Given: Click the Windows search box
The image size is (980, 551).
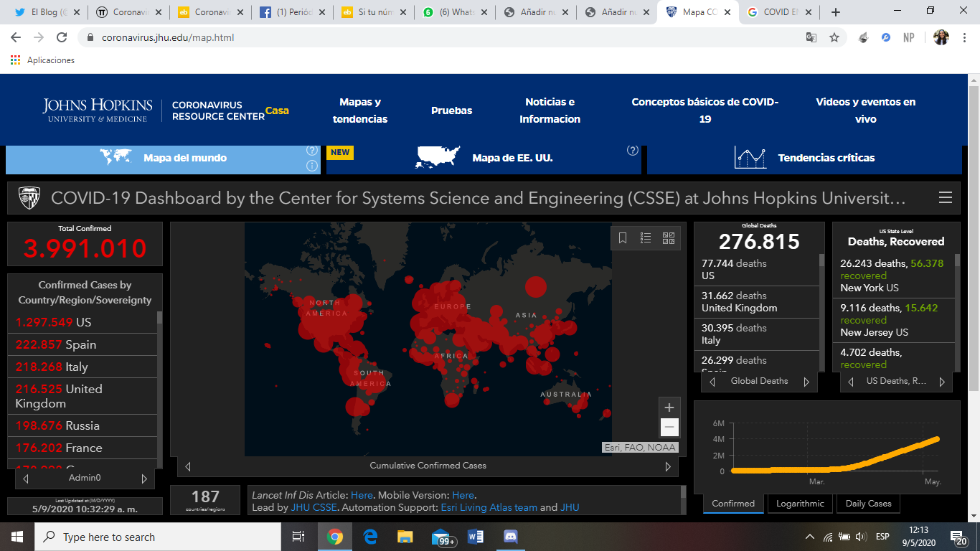Looking at the screenshot, I should pos(158,537).
